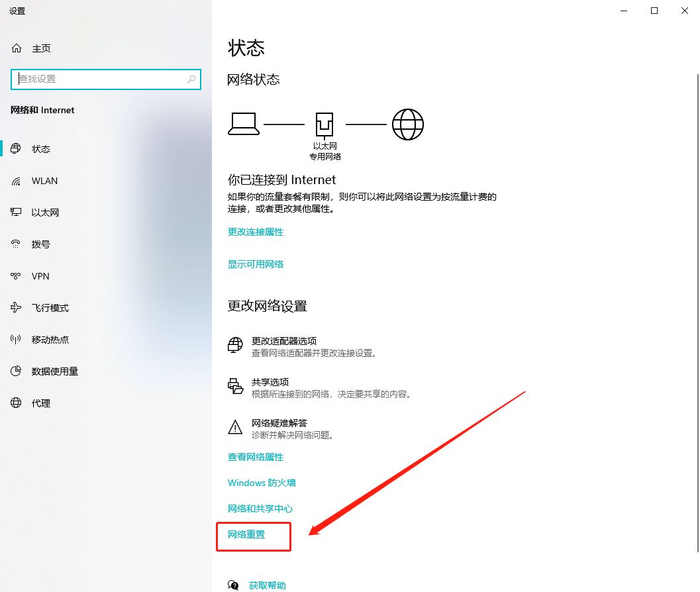Maximize the 设置 window
700x592 pixels.
654,11
